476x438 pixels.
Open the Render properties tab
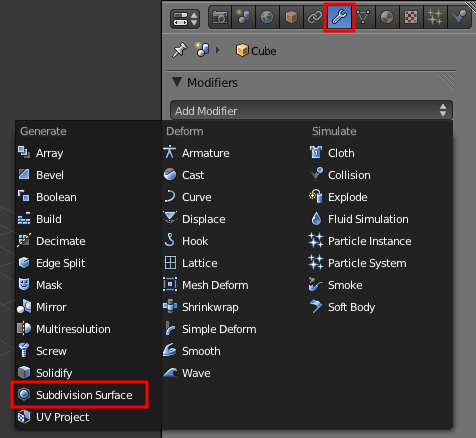coord(220,17)
